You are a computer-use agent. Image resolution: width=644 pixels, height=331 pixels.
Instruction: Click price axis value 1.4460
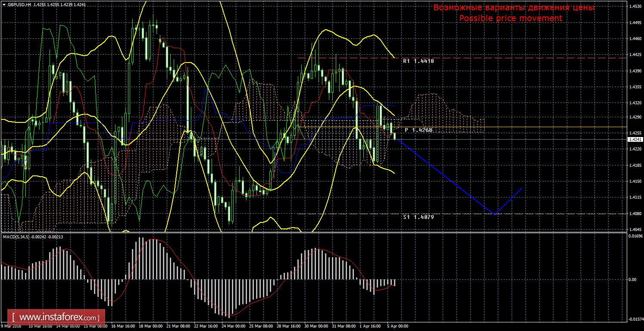pos(635,39)
